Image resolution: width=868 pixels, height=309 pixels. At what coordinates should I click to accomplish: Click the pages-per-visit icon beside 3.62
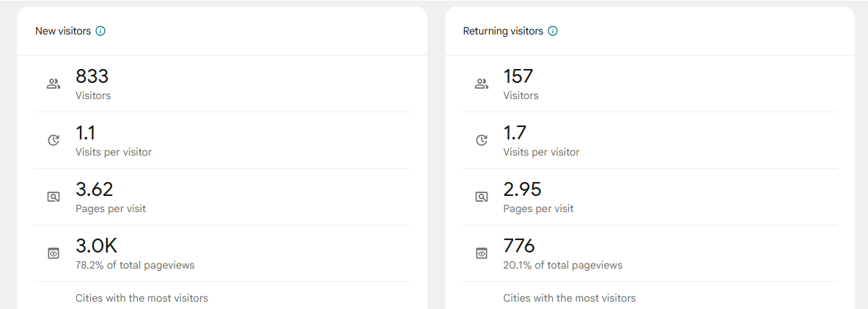(54, 197)
